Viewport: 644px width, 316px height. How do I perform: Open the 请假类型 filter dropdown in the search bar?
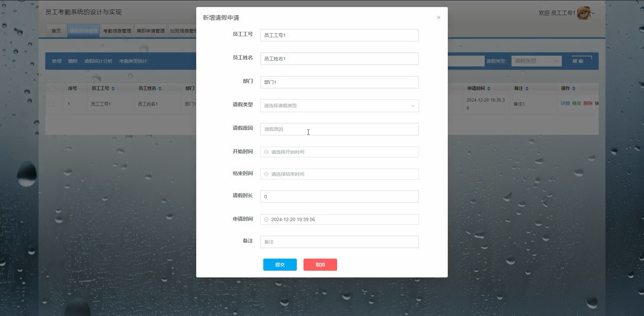pyautogui.click(x=536, y=61)
